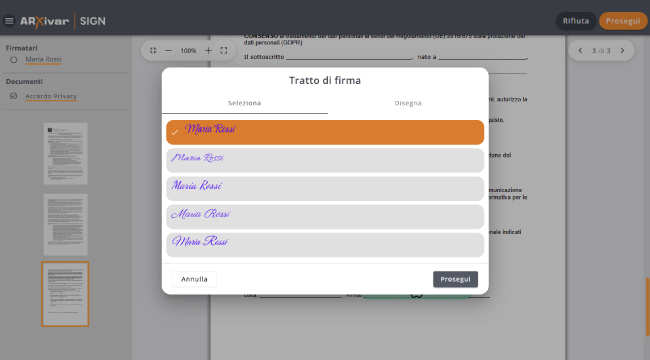Click the Tratto di firma dialog title
Screen dimensions: 650x360
tap(325, 80)
